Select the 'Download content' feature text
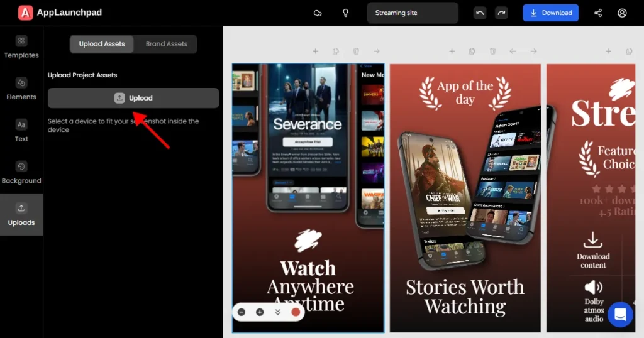 593,261
